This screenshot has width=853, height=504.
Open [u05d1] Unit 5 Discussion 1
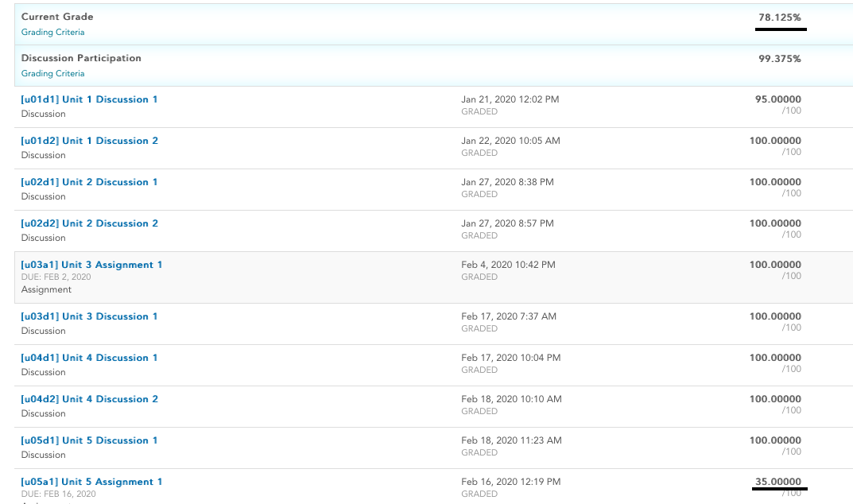coord(89,441)
